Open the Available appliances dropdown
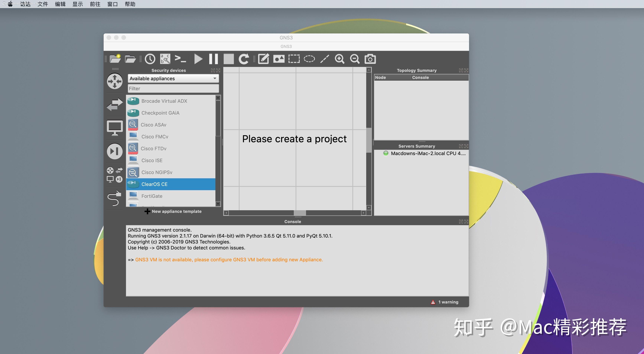This screenshot has height=354, width=644. click(x=173, y=79)
